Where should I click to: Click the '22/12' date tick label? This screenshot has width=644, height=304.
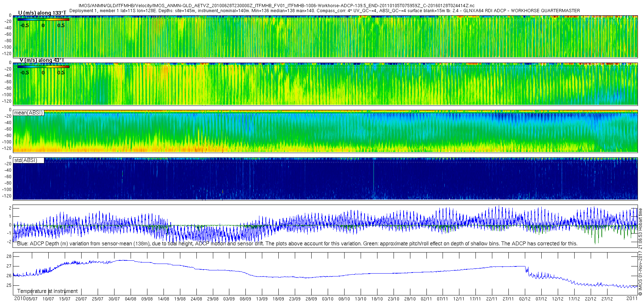[591, 299]
